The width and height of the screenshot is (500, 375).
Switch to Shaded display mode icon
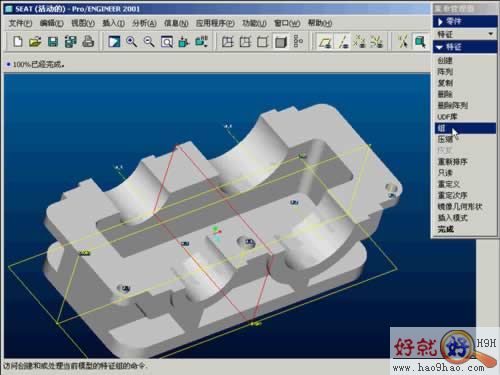[x=280, y=42]
